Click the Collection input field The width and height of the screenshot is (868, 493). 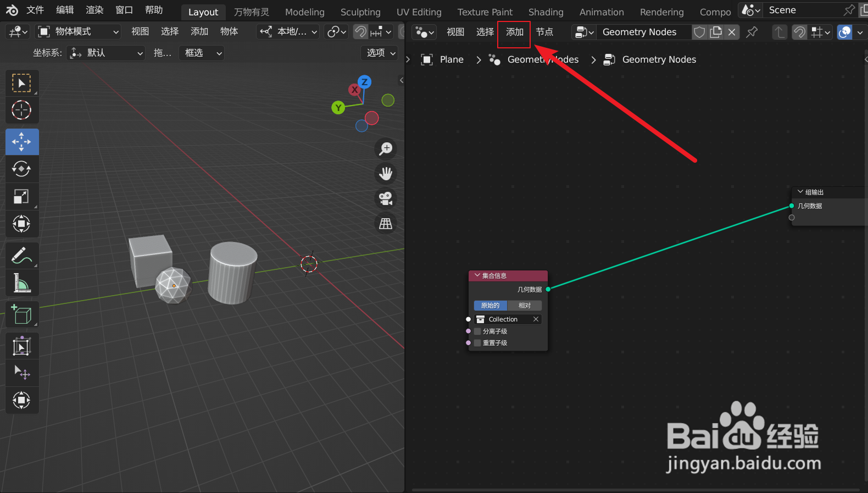[x=508, y=319]
